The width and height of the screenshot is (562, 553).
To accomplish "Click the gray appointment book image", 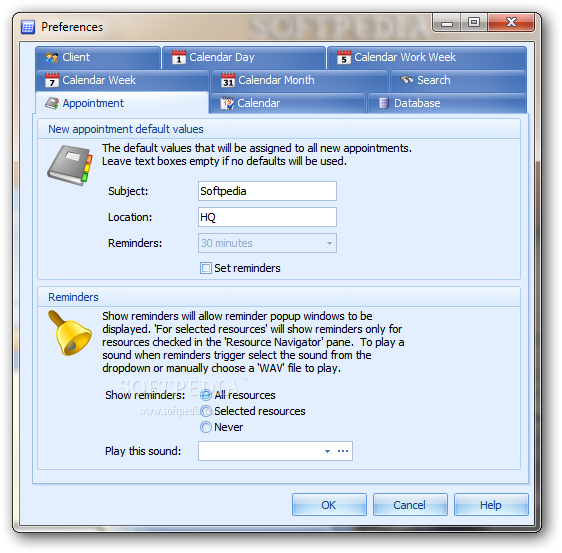I will coord(70,165).
